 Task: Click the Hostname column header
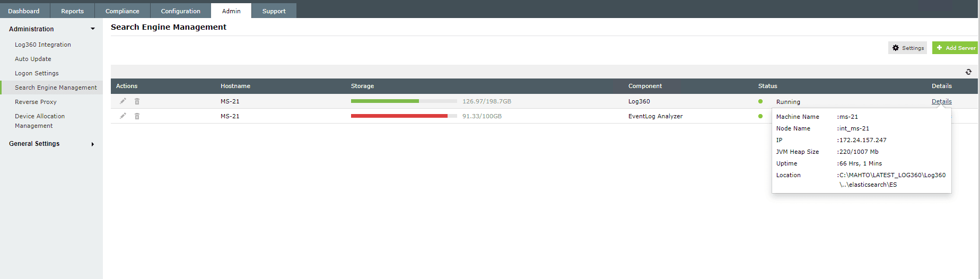click(x=235, y=86)
